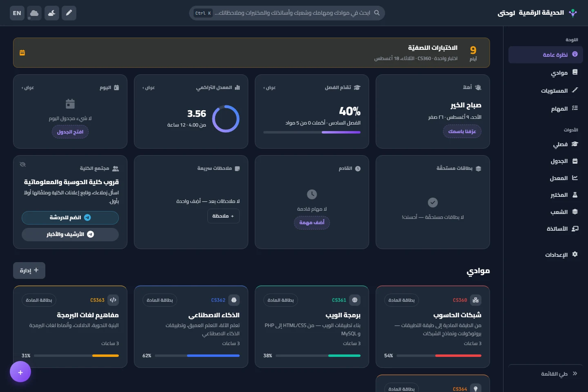
Task: Click the globe icon on the CS361 card
Action: 355,300
